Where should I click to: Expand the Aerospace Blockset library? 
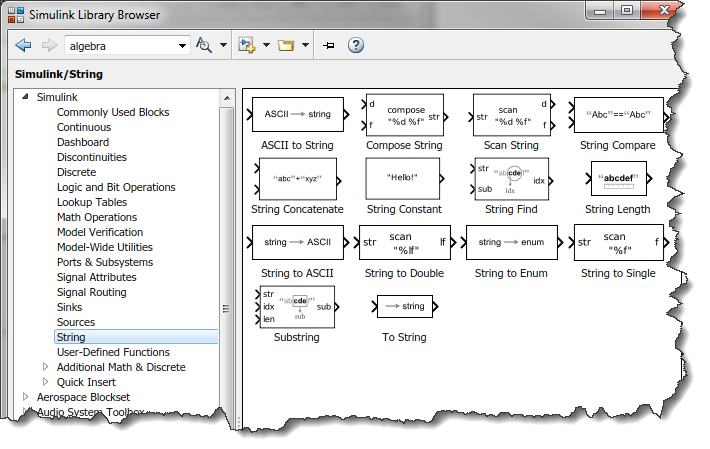tap(26, 397)
